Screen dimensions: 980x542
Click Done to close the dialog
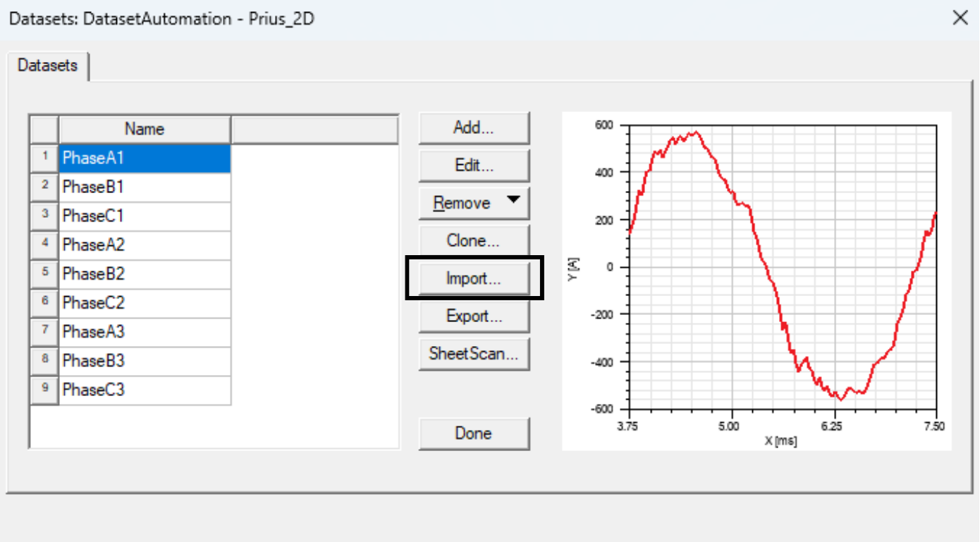[474, 433]
